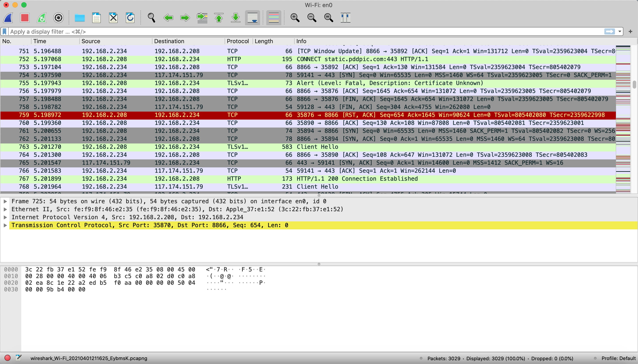Sort packets by the Protocol column header
The width and height of the screenshot is (638, 364).
pos(237,41)
